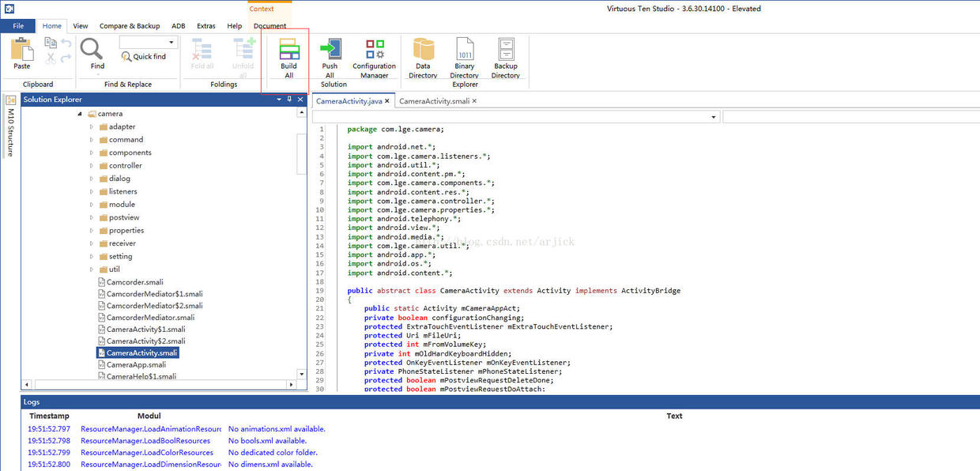Switch to the CameraActivity.smali tab
Screen dimensions: 980x471
(434, 101)
